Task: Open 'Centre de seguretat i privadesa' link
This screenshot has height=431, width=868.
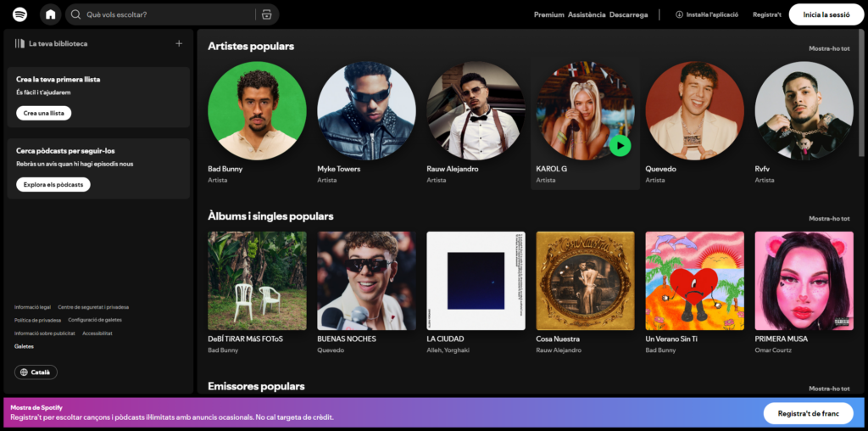Action: pos(93,307)
